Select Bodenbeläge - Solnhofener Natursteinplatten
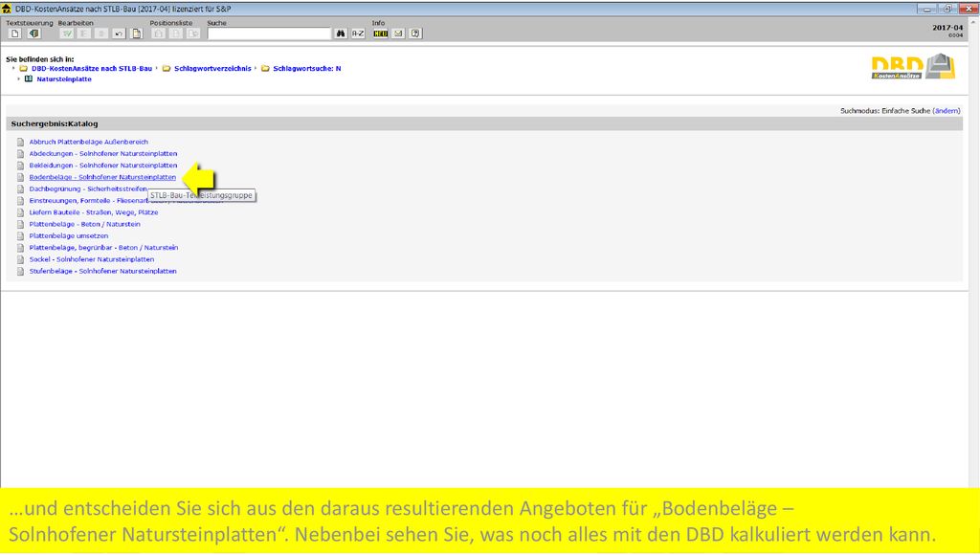Viewport: 980px width, 555px height. tap(102, 177)
